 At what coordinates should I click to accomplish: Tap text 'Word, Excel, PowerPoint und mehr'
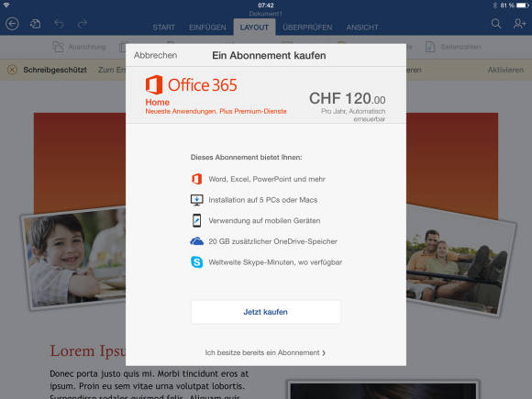(x=267, y=179)
